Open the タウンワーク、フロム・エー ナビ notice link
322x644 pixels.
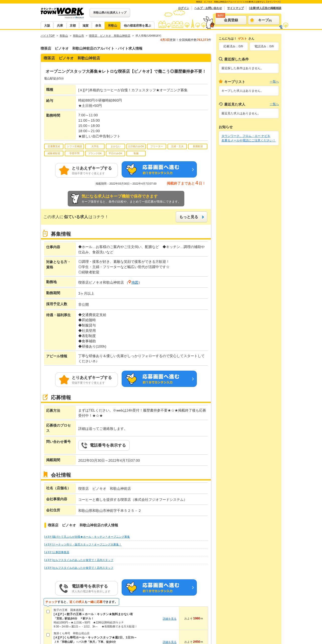(248, 138)
